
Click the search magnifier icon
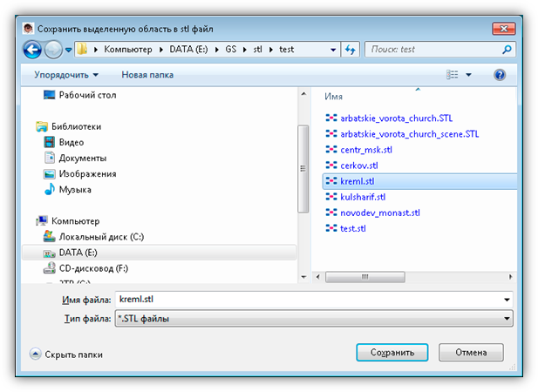click(507, 50)
